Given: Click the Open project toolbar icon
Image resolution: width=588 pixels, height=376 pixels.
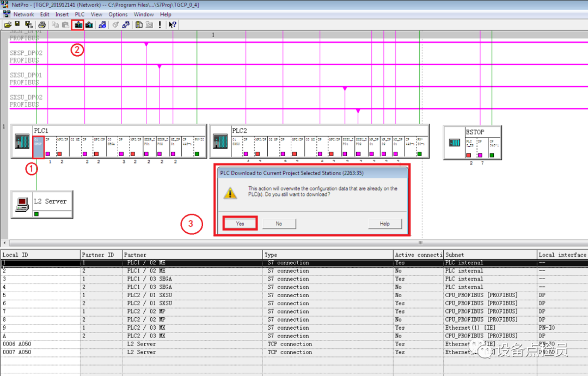Looking at the screenshot, I should click(x=8, y=24).
